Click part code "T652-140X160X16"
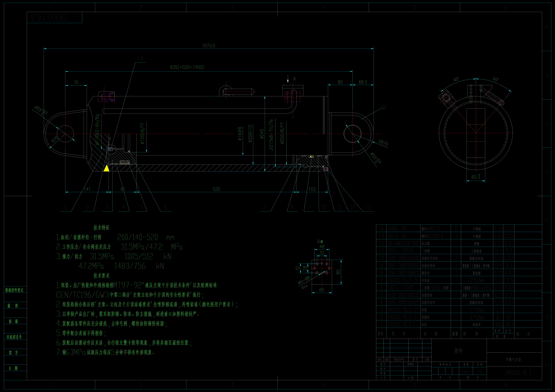The width and height of the screenshot is (555, 392). coord(403,266)
